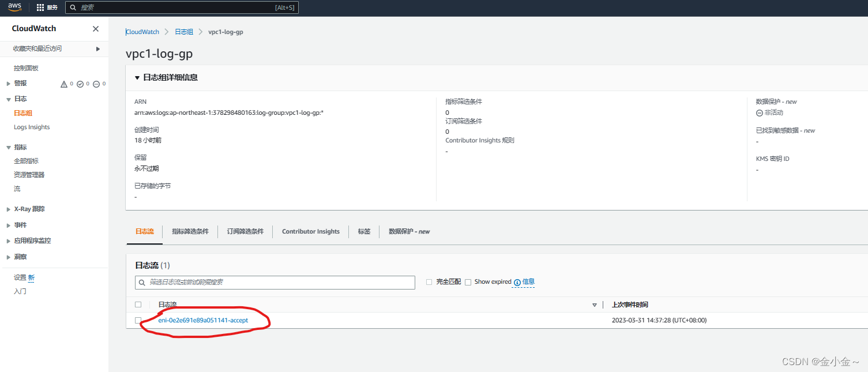Open the 服务 services grid menu
This screenshot has width=868, height=372.
coord(47,7)
